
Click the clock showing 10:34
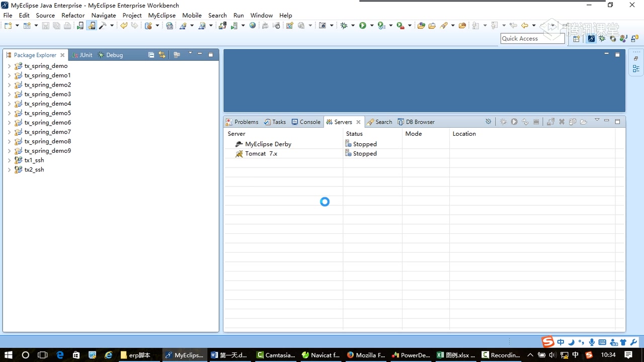[608, 355]
